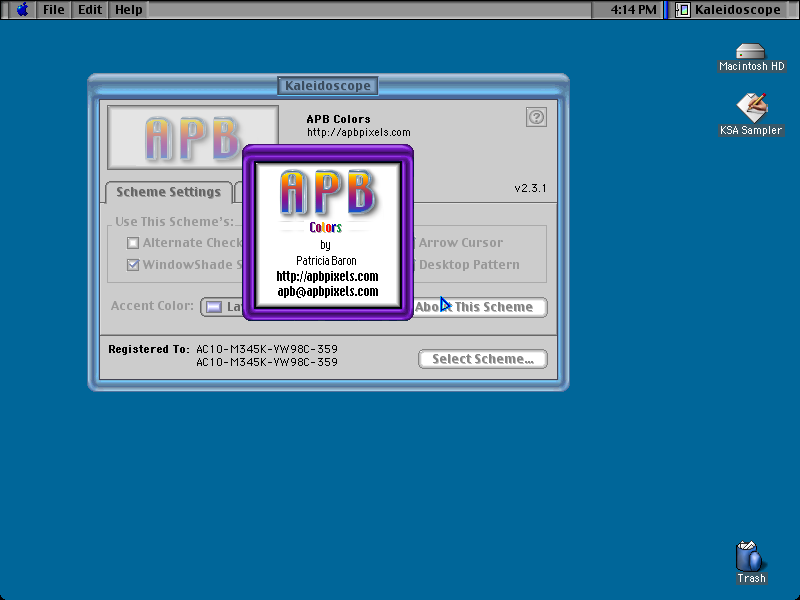Select the KSA Sampler desktop icon
This screenshot has height=600, width=800.
coord(751,115)
